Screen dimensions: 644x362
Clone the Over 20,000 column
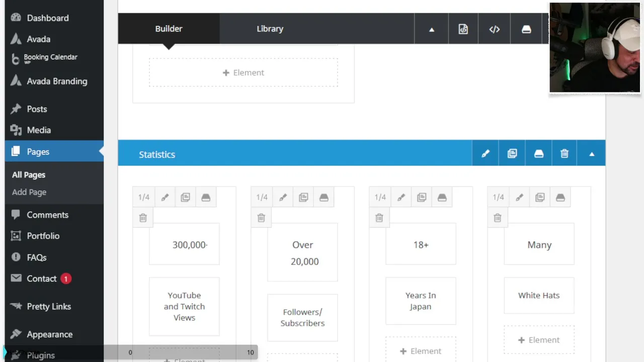pyautogui.click(x=303, y=197)
